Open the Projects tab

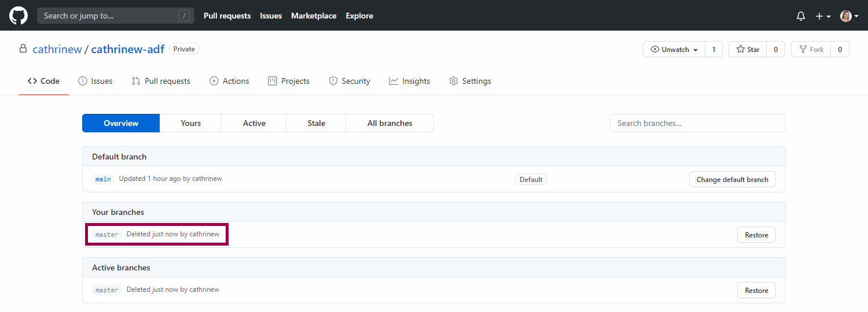(289, 81)
